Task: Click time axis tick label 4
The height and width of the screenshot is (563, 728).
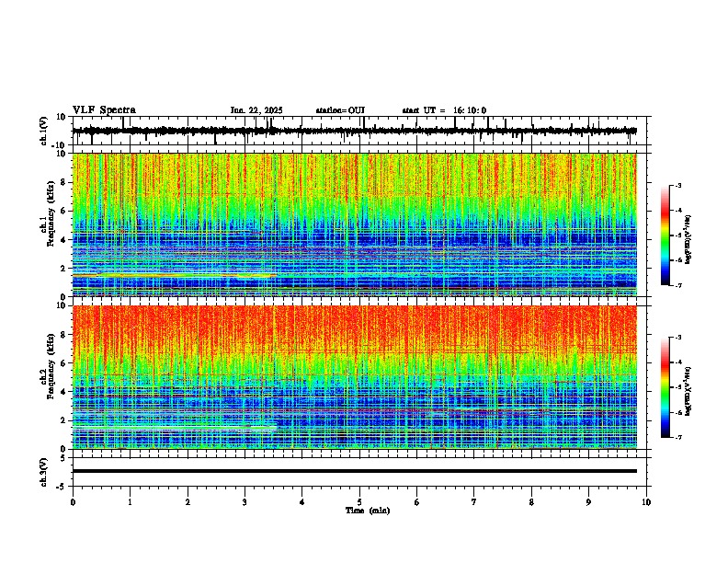Action: tap(302, 502)
